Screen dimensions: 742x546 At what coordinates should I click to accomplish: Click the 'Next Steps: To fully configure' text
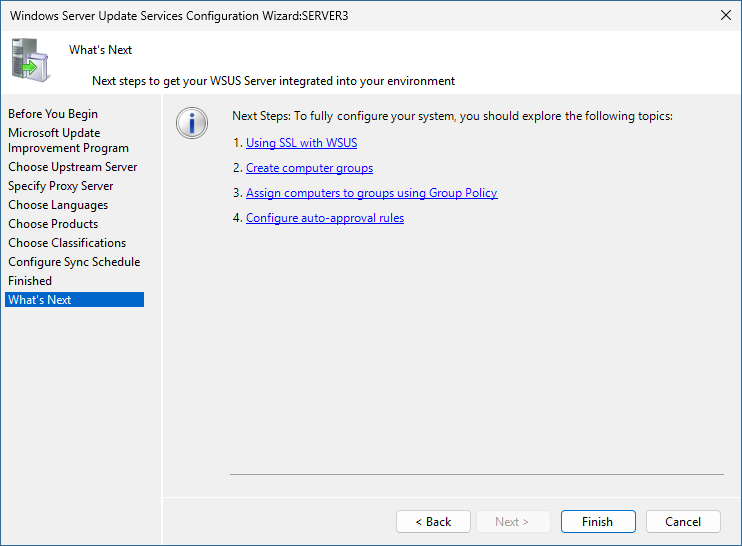click(x=452, y=116)
